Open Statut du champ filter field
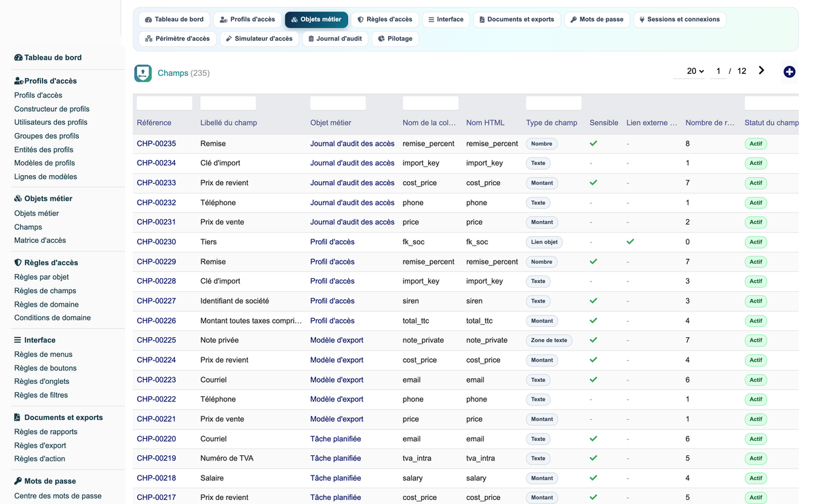This screenshot has height=504, width=814. pyautogui.click(x=772, y=103)
